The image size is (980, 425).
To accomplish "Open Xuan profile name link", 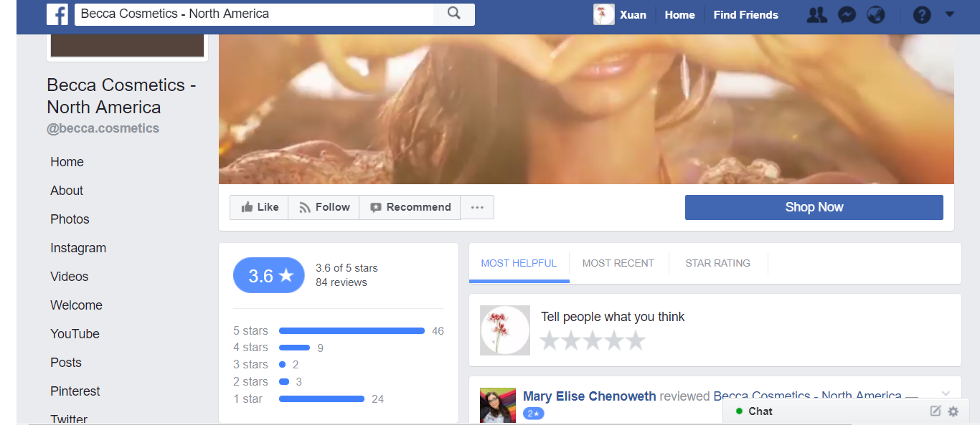I will (x=633, y=14).
